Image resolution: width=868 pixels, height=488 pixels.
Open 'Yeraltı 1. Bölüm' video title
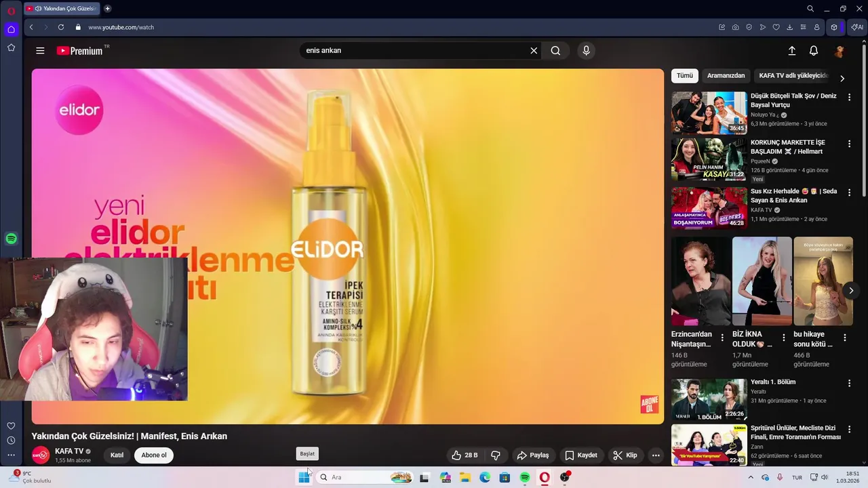(773, 382)
